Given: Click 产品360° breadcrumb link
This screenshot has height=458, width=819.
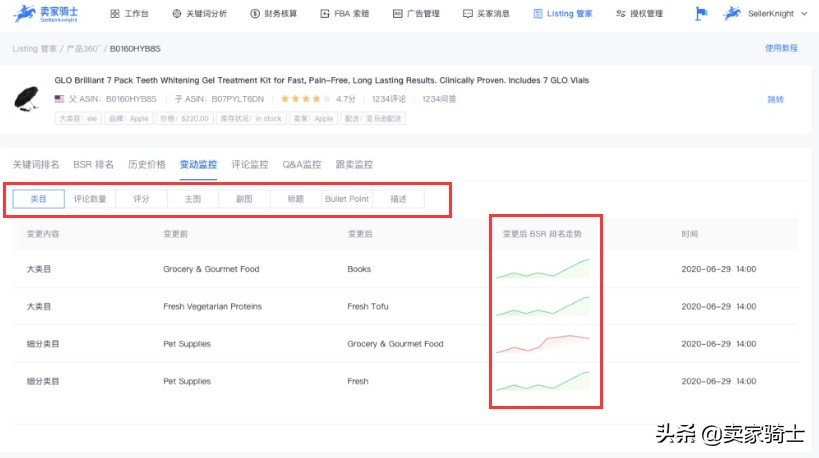Looking at the screenshot, I should (83, 49).
